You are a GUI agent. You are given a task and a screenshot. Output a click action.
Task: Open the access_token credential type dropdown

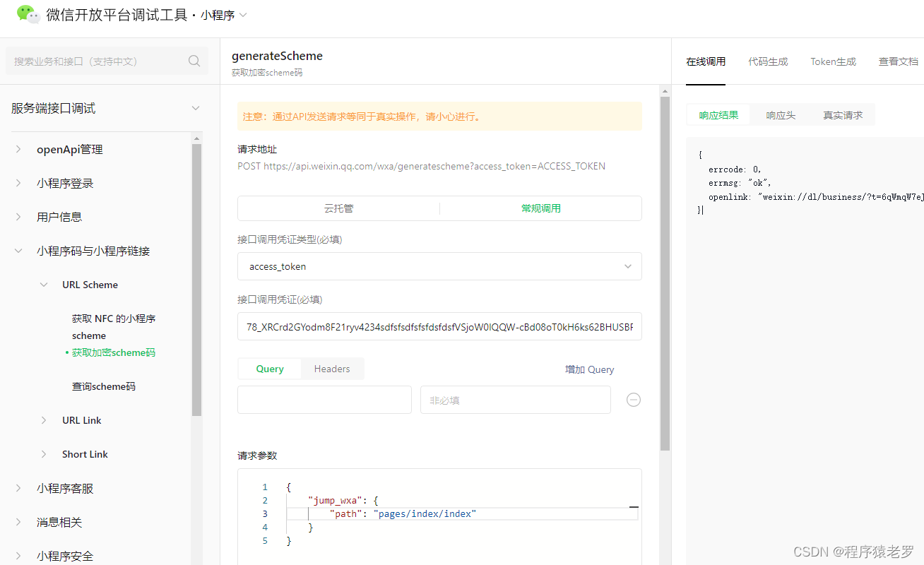627,266
